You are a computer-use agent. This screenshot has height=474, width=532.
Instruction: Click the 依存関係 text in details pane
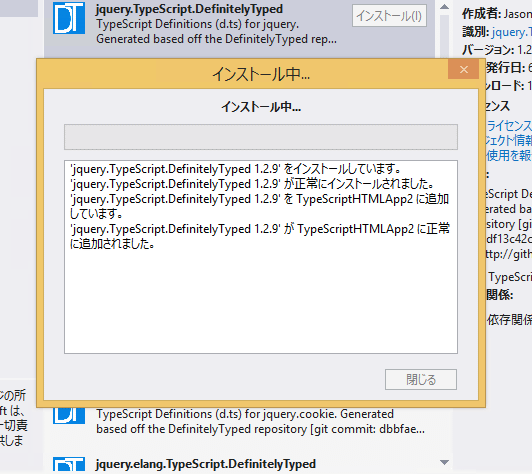(x=509, y=319)
